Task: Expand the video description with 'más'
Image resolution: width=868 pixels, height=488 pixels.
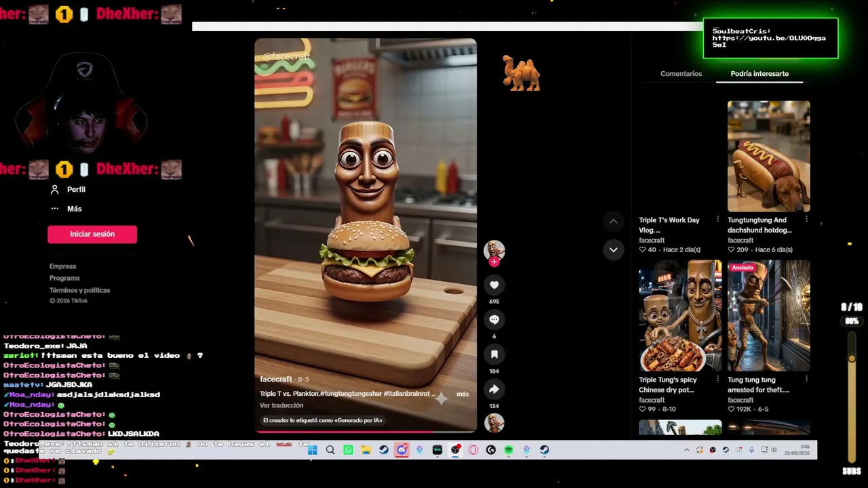Action: pyautogui.click(x=462, y=394)
